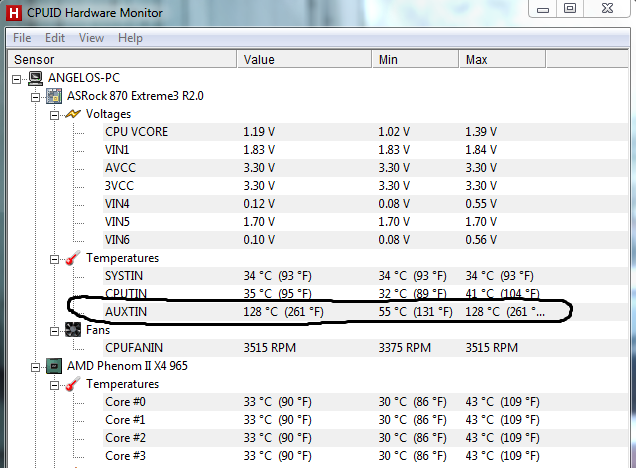The image size is (636, 468).
Task: Collapse the Fans section
Action: coord(54,331)
